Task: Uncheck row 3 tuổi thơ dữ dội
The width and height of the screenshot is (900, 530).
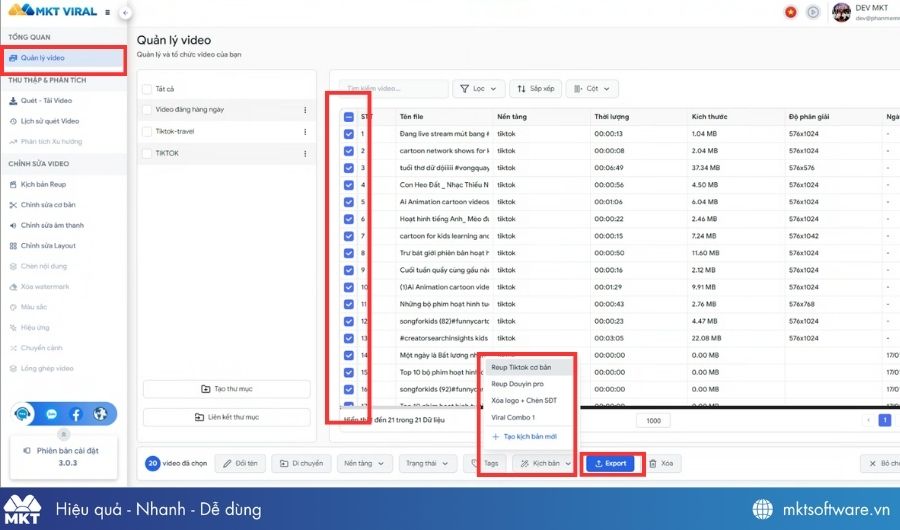Action: point(348,168)
